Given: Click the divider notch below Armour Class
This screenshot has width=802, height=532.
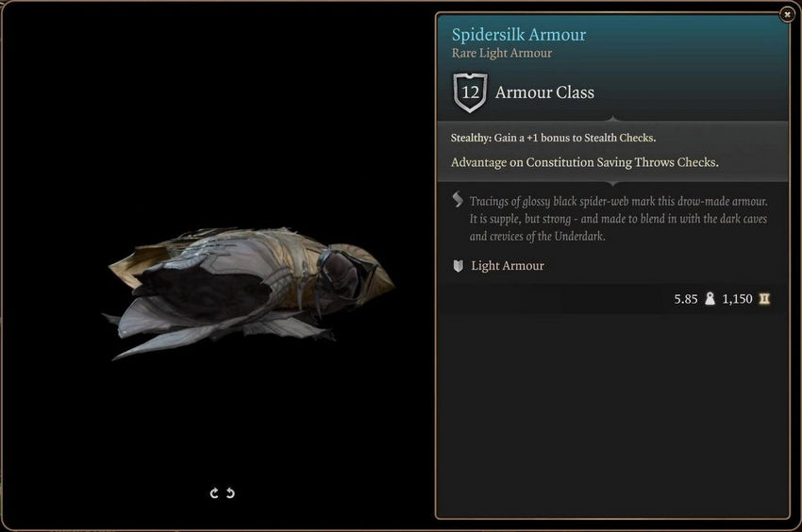Looking at the screenshot, I should click(x=613, y=119).
